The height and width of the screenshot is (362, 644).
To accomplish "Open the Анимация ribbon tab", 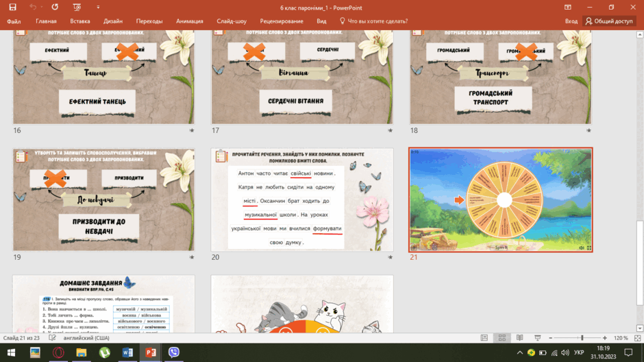I will [x=189, y=21].
